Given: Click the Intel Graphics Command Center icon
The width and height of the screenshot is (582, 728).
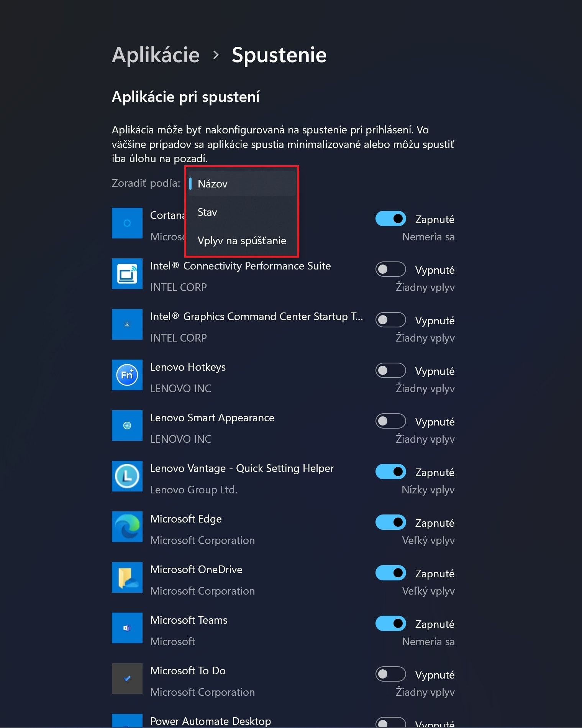Looking at the screenshot, I should (x=127, y=324).
